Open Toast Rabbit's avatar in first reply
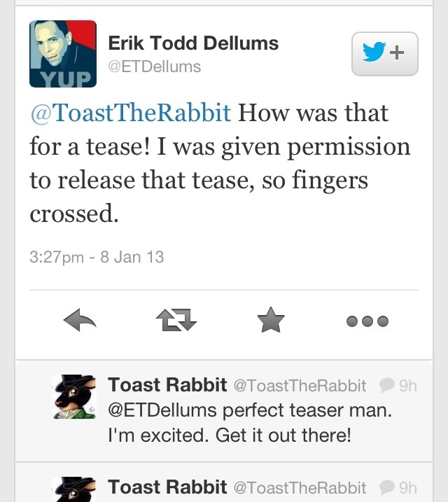Viewport: 448px width, 502px height. [74, 396]
